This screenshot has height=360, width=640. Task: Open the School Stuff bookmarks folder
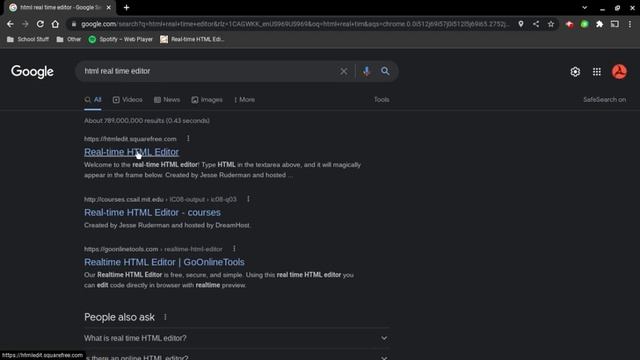coord(28,39)
